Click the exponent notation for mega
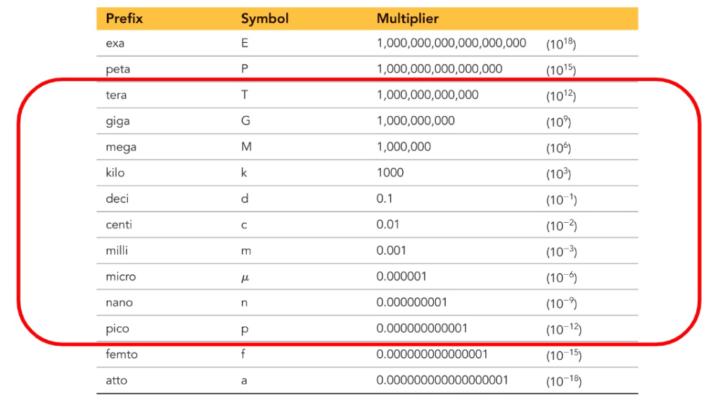This screenshot has width=720, height=407. tap(559, 147)
